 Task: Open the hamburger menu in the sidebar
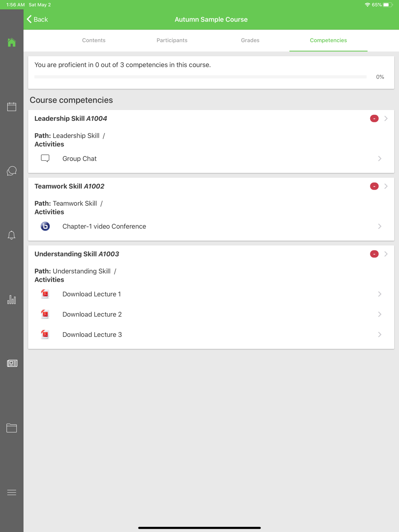coord(12,493)
